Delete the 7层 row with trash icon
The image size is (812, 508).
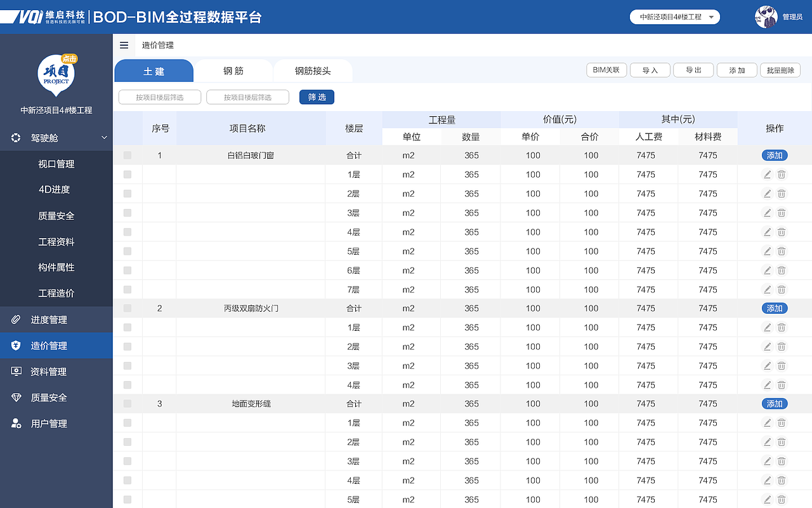point(781,289)
